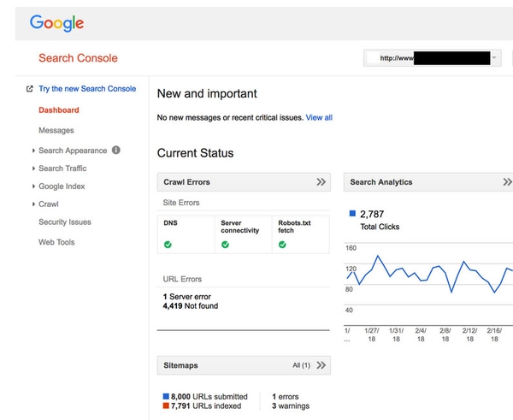Open the Crawl Errors panel header
Image resolution: width=513 pixels, height=420 pixels.
point(244,182)
